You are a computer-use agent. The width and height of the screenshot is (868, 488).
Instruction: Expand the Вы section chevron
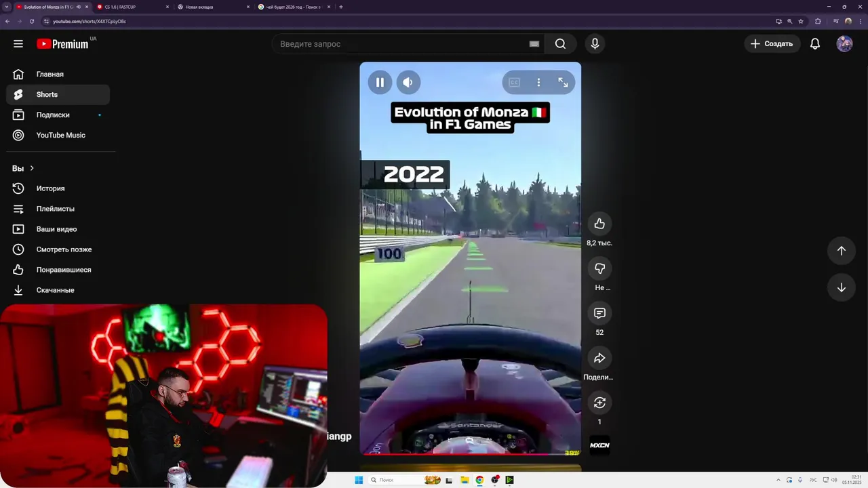32,168
